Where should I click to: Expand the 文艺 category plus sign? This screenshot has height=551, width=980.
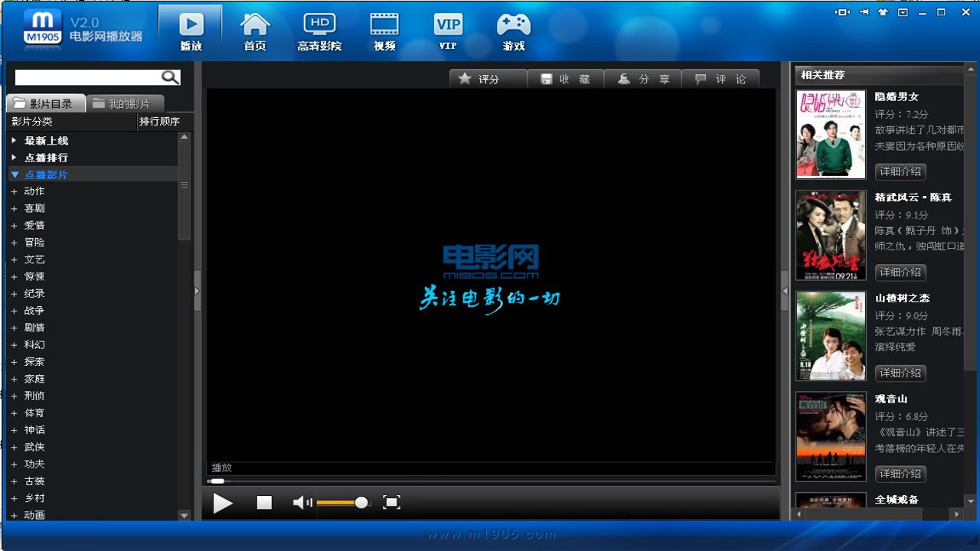click(x=14, y=259)
